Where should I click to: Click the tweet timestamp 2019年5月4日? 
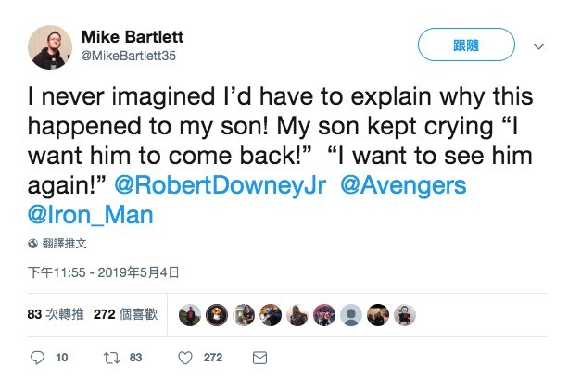[x=103, y=272]
